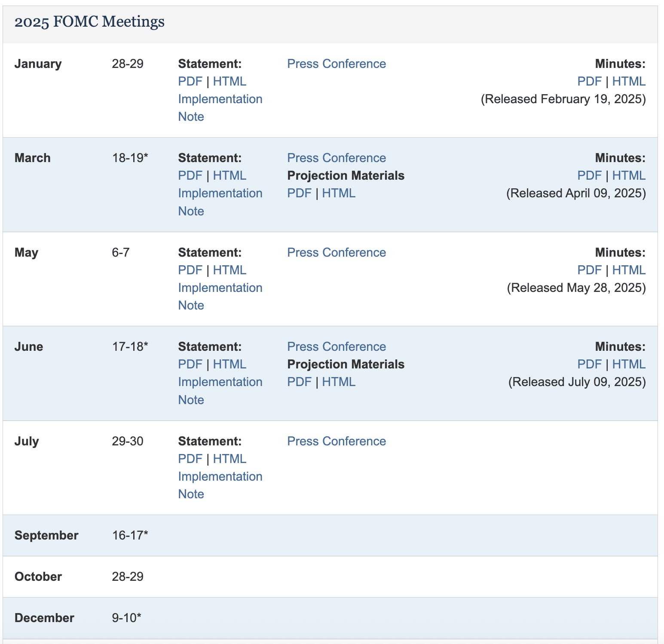
Task: Click the '9-10*' December meeting date
Action: click(x=127, y=618)
